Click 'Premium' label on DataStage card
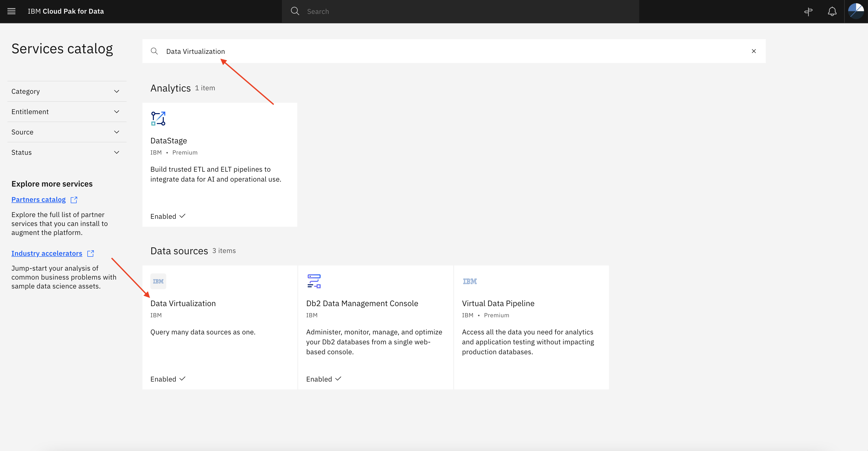 [185, 153]
